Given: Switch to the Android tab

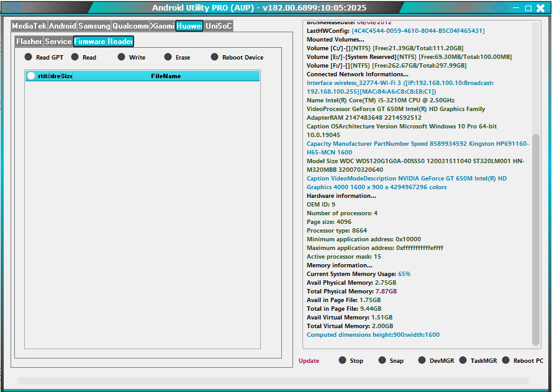Looking at the screenshot, I should [62, 26].
